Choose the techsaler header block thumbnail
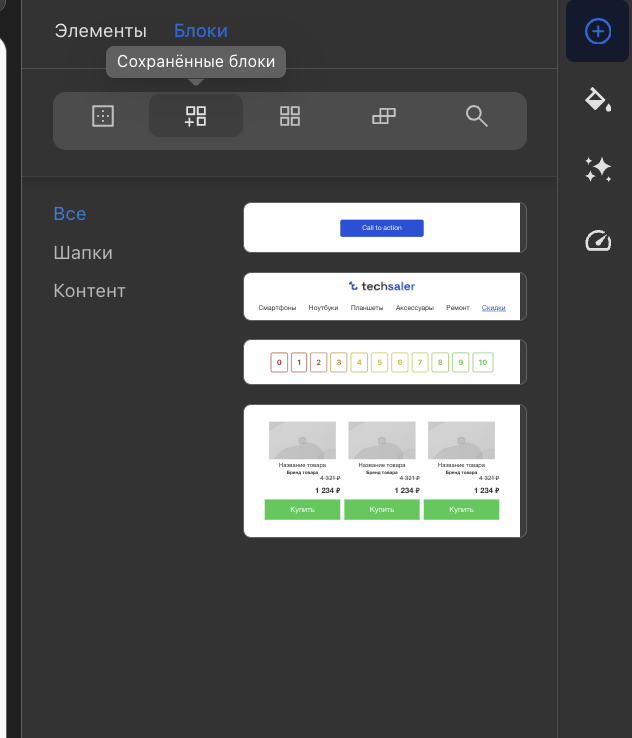 tap(385, 297)
